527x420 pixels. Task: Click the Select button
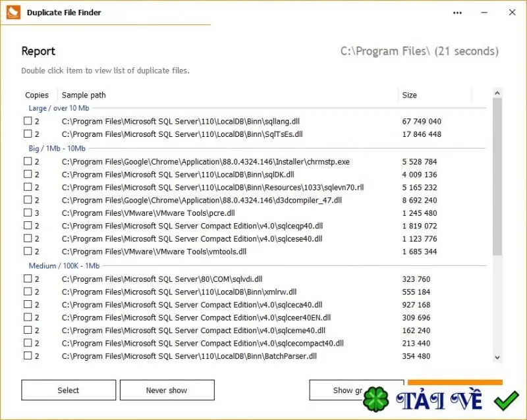click(x=69, y=390)
